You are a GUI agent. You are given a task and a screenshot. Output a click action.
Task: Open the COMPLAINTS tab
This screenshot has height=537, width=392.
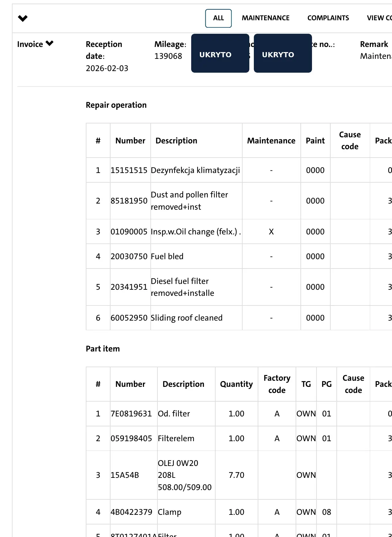(328, 18)
